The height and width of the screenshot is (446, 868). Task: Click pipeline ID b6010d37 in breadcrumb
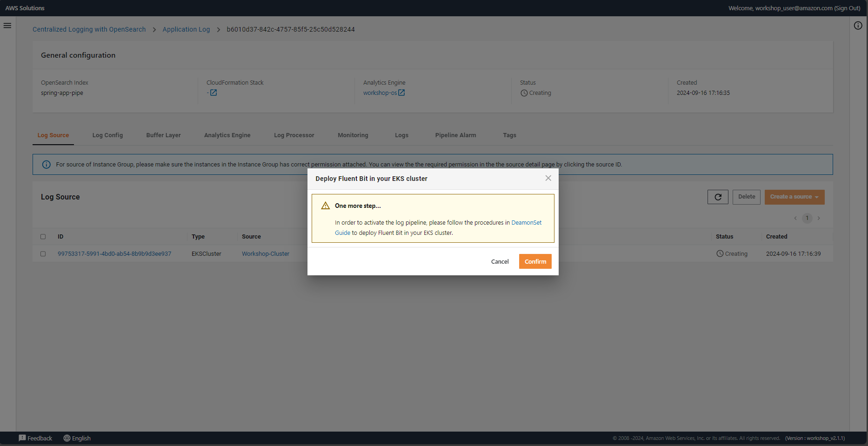(x=291, y=29)
